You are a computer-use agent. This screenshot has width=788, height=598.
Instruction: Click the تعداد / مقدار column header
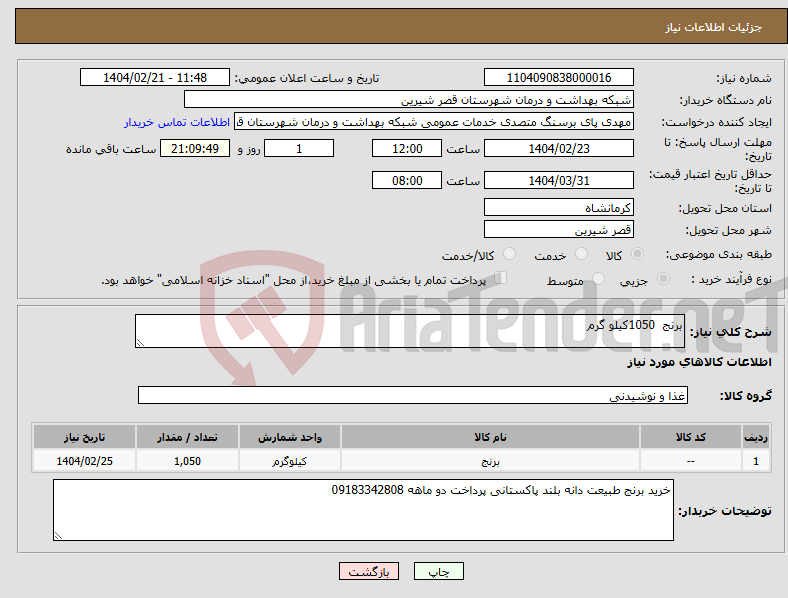(x=187, y=437)
